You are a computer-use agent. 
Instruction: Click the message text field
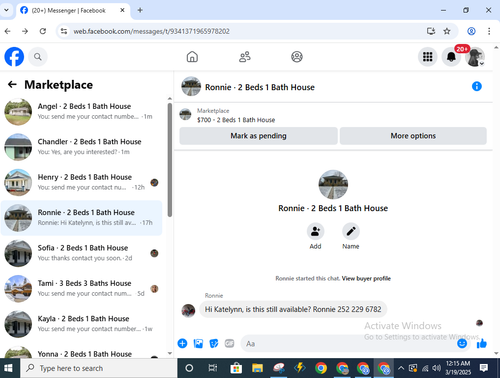[x=348, y=343]
